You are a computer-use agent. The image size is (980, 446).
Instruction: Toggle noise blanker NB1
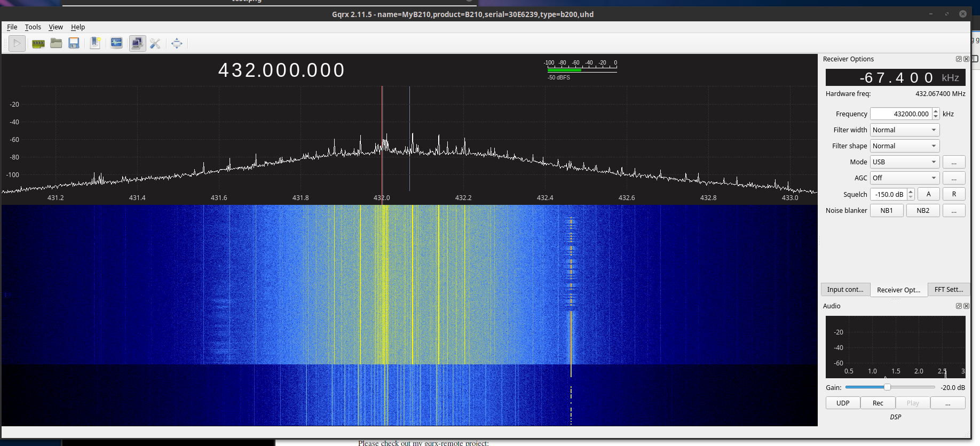coord(887,210)
